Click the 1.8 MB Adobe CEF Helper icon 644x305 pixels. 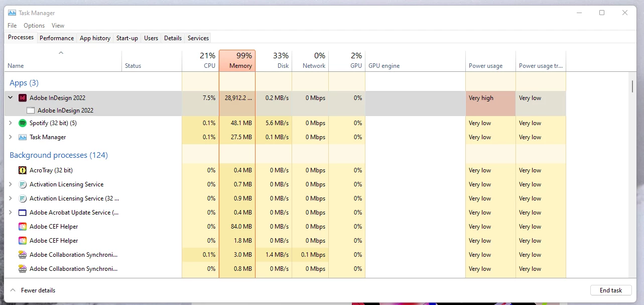[x=22, y=241]
